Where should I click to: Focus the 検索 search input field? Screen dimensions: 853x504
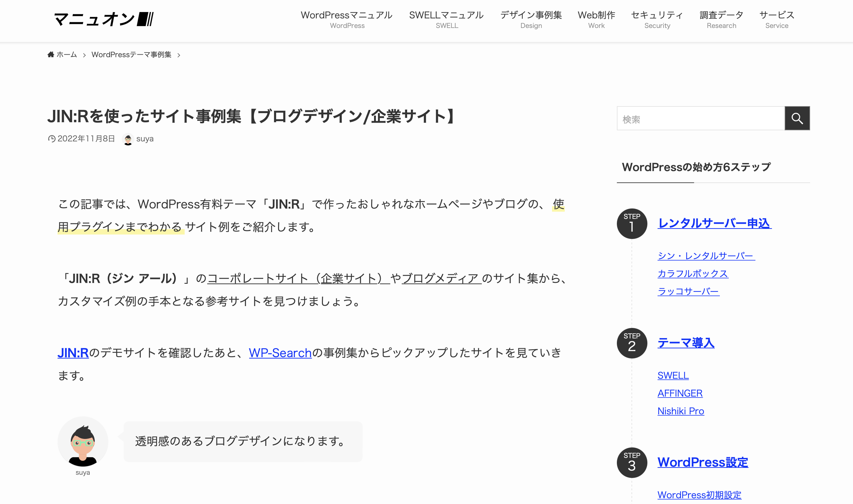click(x=700, y=118)
